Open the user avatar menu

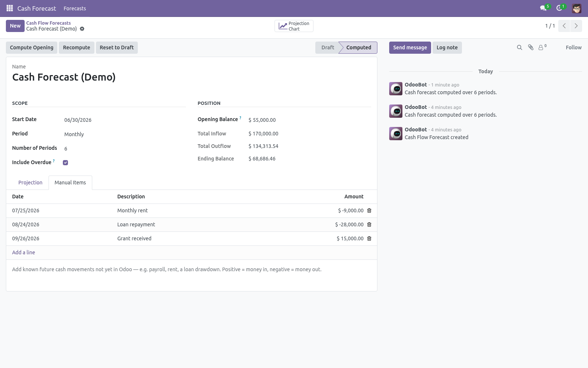[577, 8]
